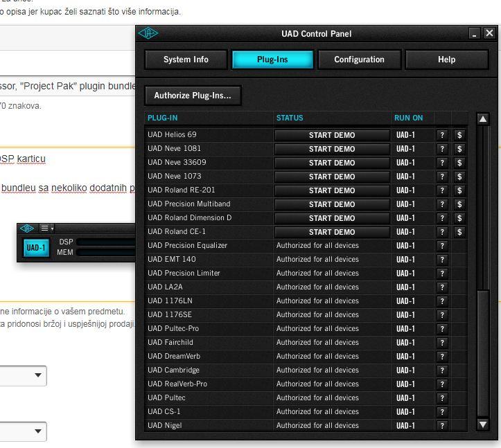Switch to the System Info tab
The image size is (501, 448).
pos(186,60)
